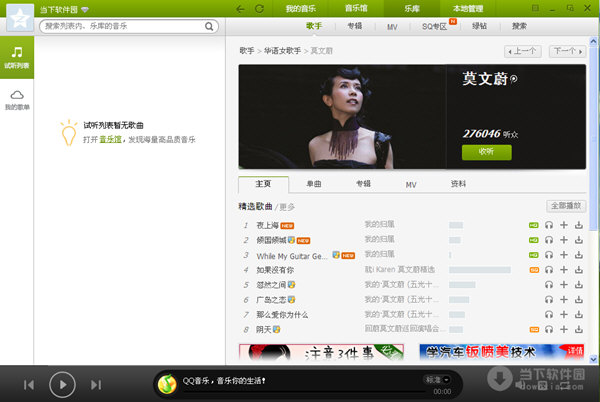This screenshot has width=600, height=402.
Task: Open the 我的歌单 cloud playlist
Action: 17,100
